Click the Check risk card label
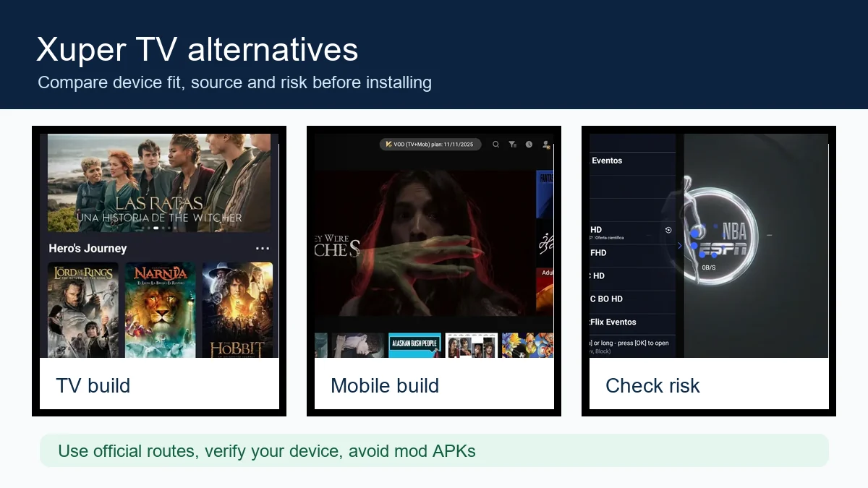The image size is (868, 488). (x=652, y=385)
